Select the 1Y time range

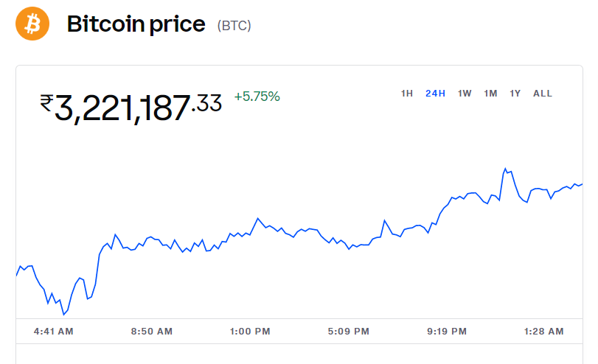(x=515, y=94)
